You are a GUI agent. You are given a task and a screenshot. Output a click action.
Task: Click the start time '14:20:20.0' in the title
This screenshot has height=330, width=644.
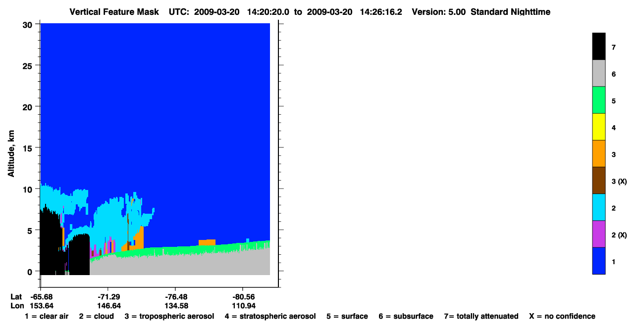pyautogui.click(x=268, y=11)
